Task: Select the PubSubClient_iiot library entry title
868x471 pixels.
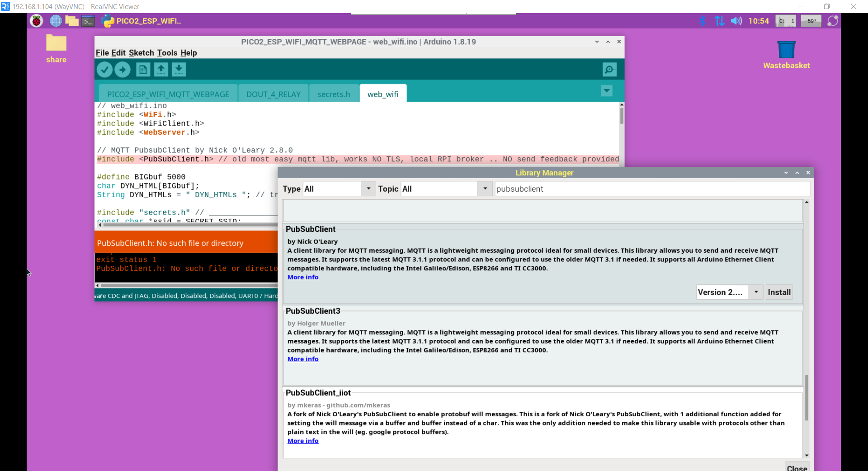Action: [x=318, y=393]
